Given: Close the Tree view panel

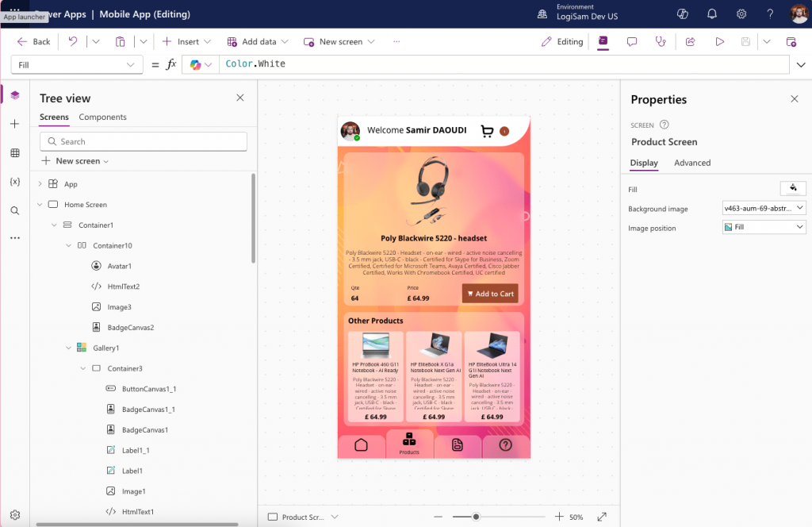Looking at the screenshot, I should (239, 98).
